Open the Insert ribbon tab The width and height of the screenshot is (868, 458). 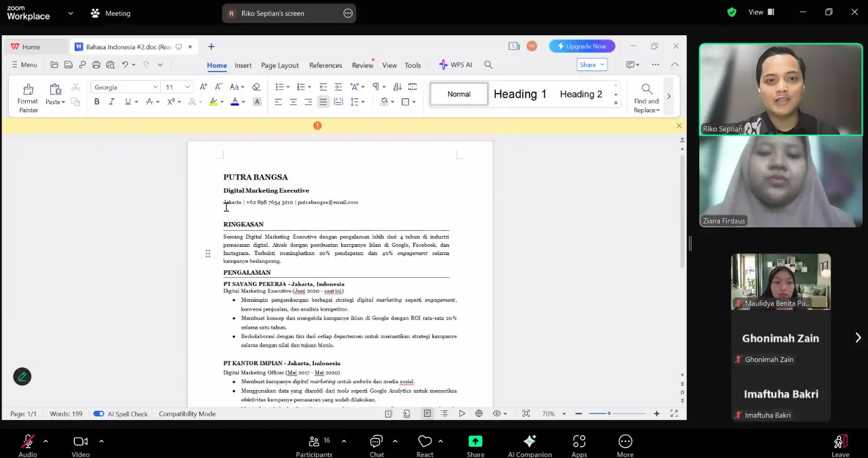point(243,65)
